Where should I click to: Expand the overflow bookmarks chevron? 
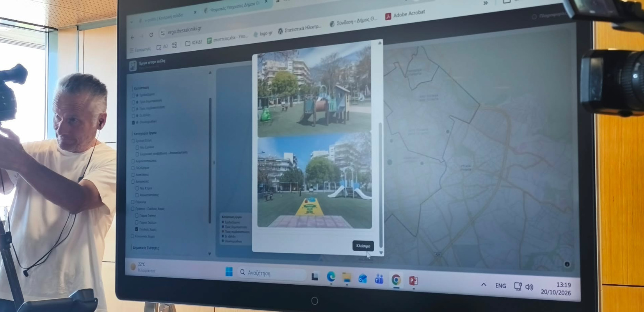(x=485, y=3)
